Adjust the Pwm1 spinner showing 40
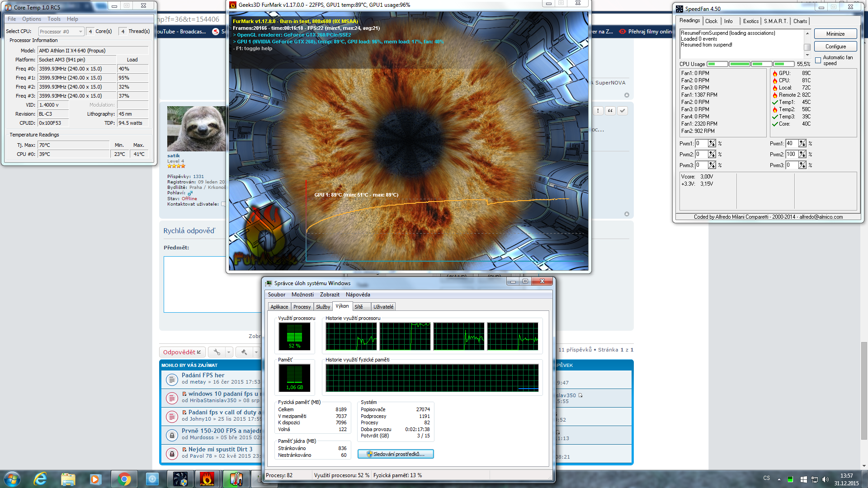 coord(802,143)
